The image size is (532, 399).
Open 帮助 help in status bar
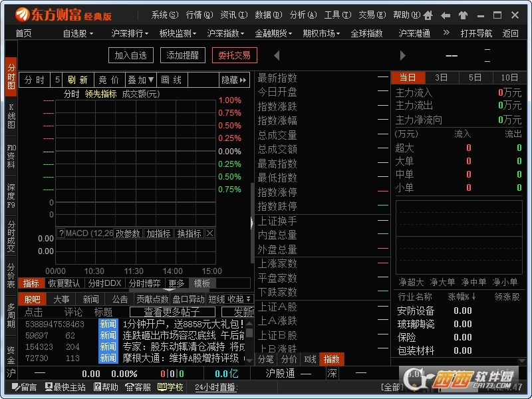click(106, 387)
